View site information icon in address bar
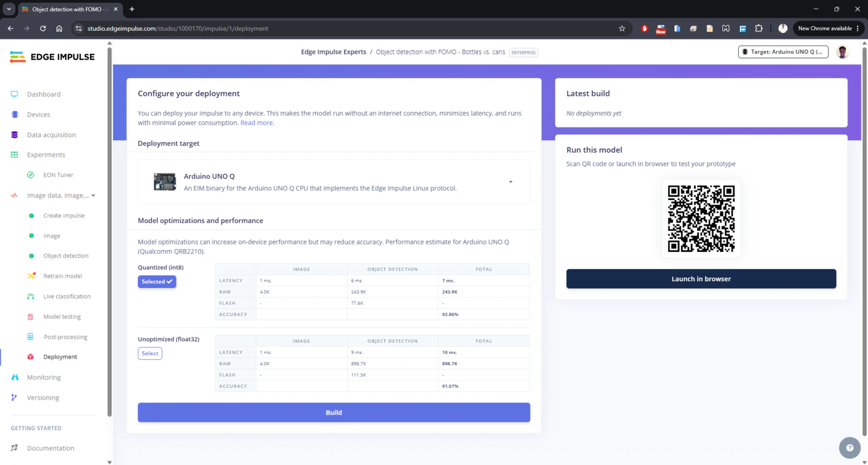The width and height of the screenshot is (868, 465). [79, 29]
